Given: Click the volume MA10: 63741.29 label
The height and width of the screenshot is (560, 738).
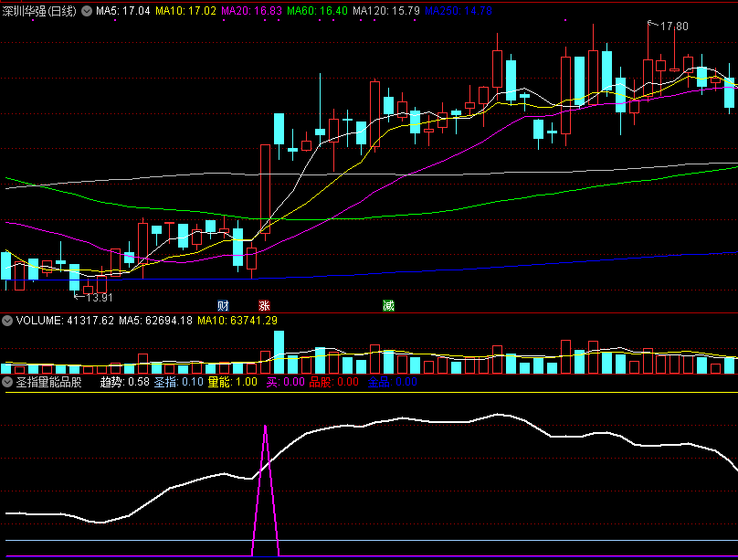Looking at the screenshot, I should click(237, 321).
